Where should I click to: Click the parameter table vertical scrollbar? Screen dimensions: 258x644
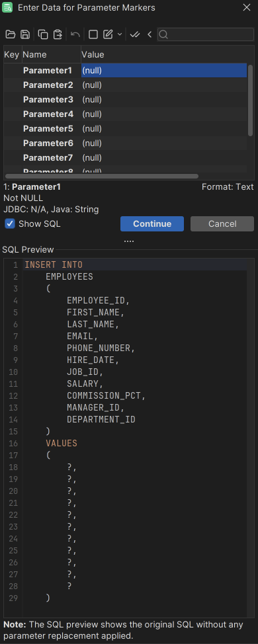[x=251, y=101]
